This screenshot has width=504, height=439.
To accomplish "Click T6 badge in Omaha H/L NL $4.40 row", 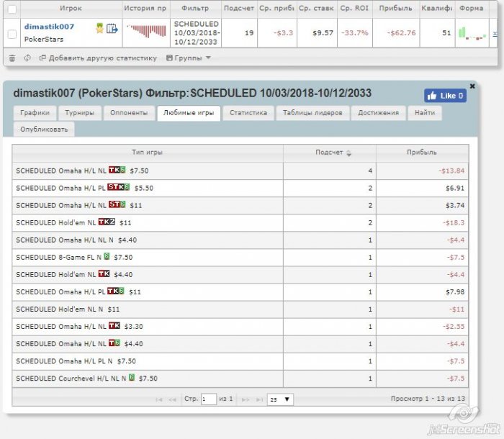I will coord(114,343).
